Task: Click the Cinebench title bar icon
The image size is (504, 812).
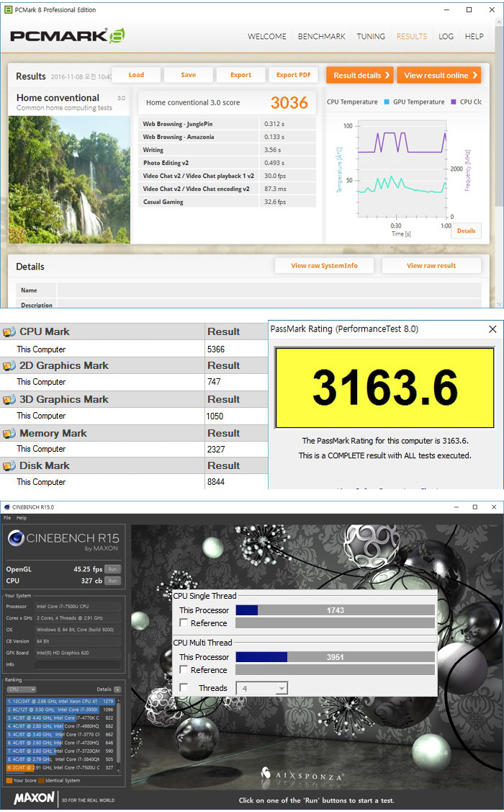Action: tap(7, 507)
